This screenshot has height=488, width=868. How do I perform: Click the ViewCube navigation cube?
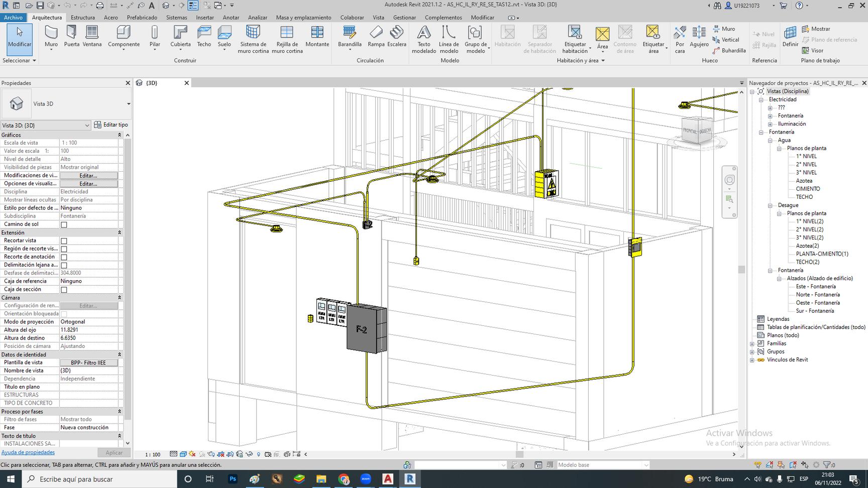tap(697, 131)
